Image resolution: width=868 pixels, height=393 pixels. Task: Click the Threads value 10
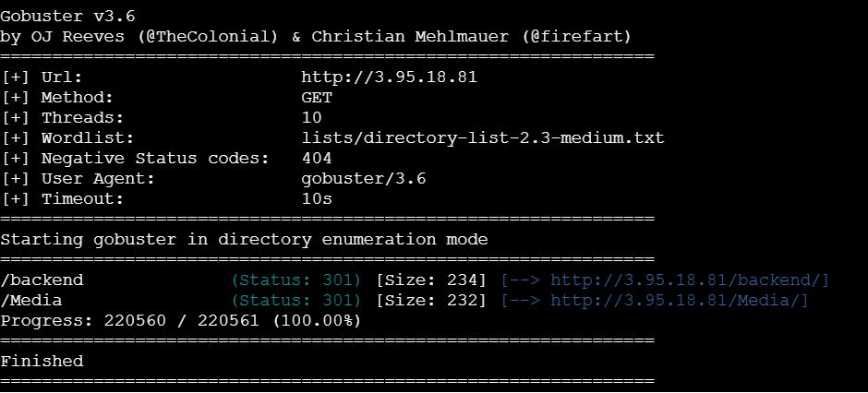311,118
